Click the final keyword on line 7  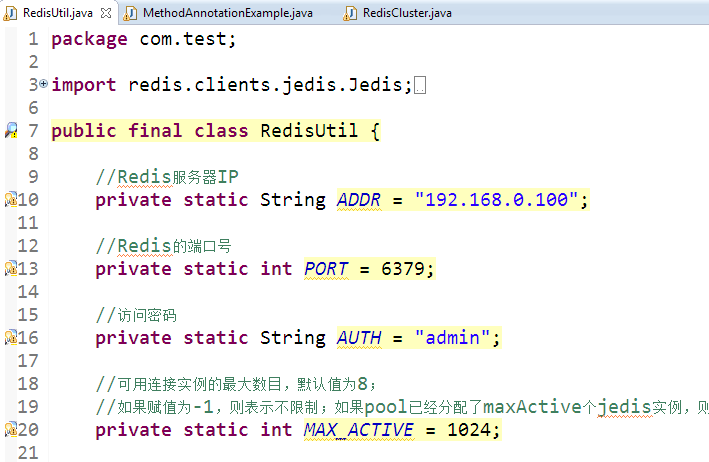pos(155,131)
